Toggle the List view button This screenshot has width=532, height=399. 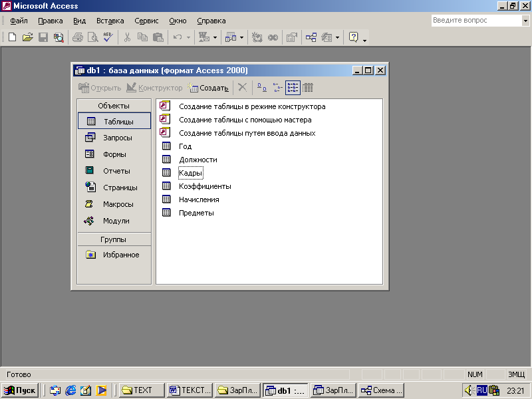coord(293,88)
